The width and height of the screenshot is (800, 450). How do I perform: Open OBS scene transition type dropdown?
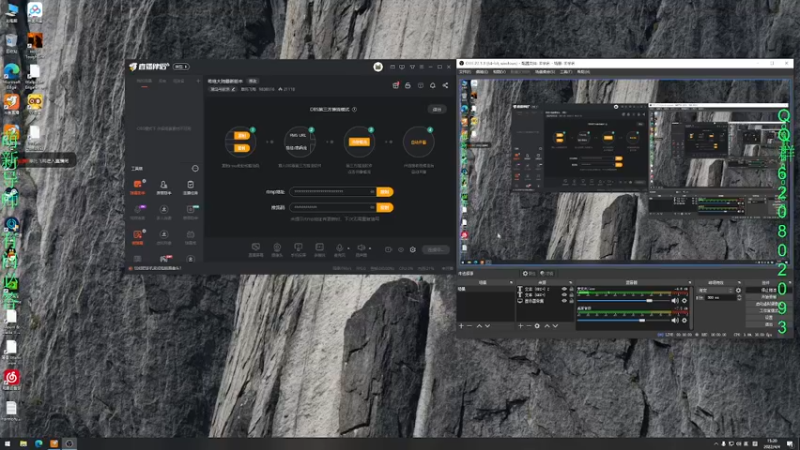(715, 290)
